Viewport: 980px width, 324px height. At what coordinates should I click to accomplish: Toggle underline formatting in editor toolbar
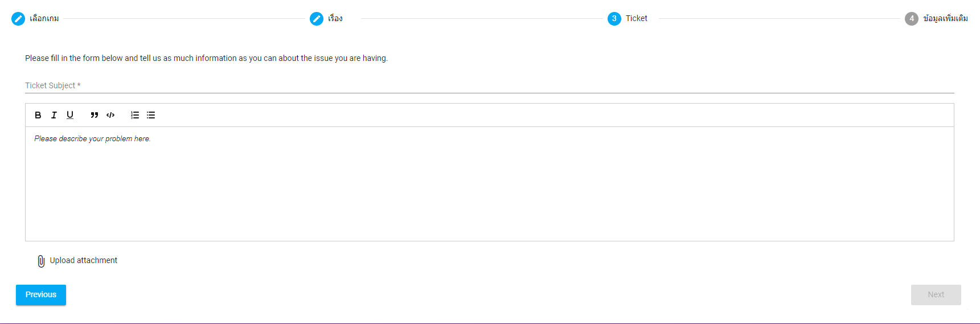70,115
